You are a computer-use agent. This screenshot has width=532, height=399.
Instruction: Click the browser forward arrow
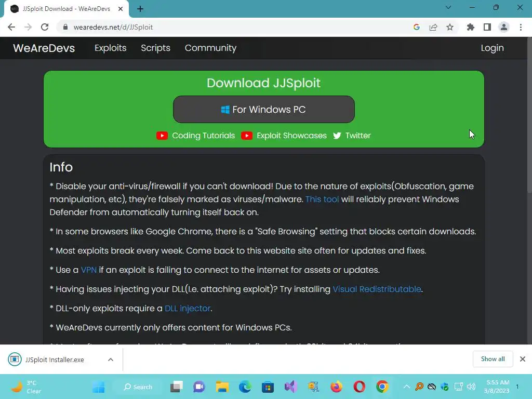(28, 27)
